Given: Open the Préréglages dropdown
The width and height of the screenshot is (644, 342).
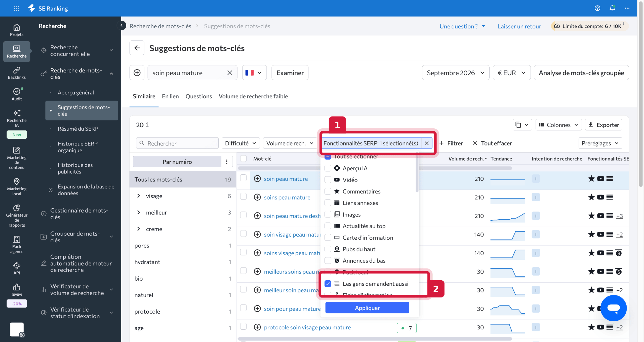Looking at the screenshot, I should click(600, 143).
